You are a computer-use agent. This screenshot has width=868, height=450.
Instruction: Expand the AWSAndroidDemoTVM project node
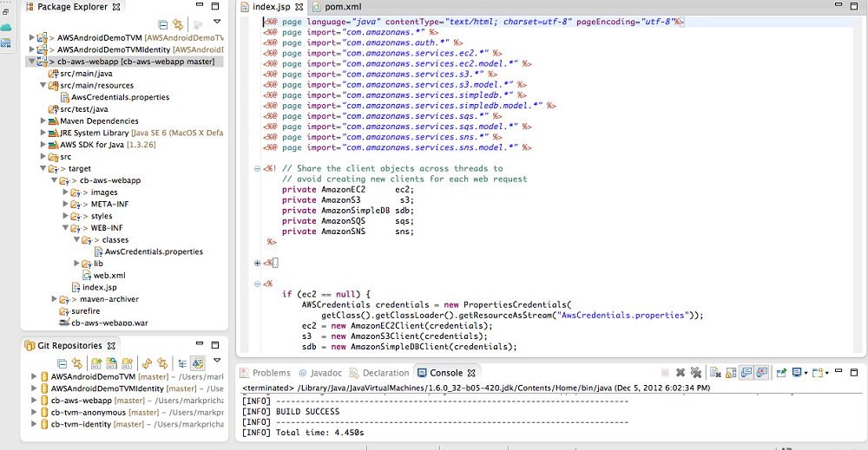coord(32,38)
